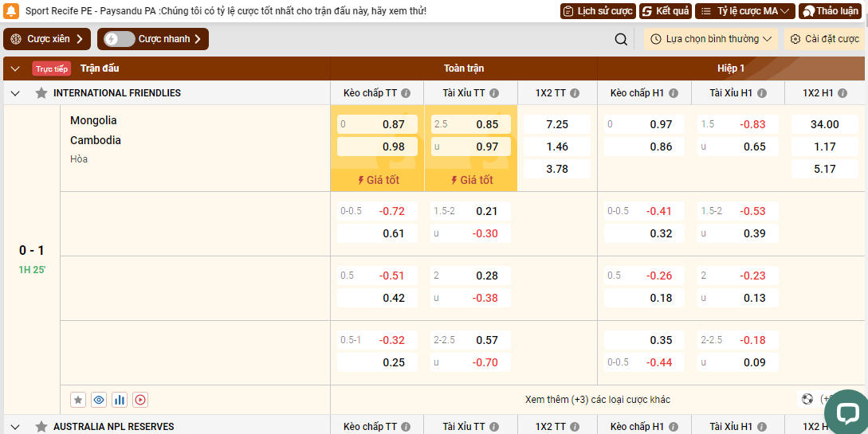Play the live stream for Mongolia vs Cambodia
The width and height of the screenshot is (868, 434).
click(140, 400)
